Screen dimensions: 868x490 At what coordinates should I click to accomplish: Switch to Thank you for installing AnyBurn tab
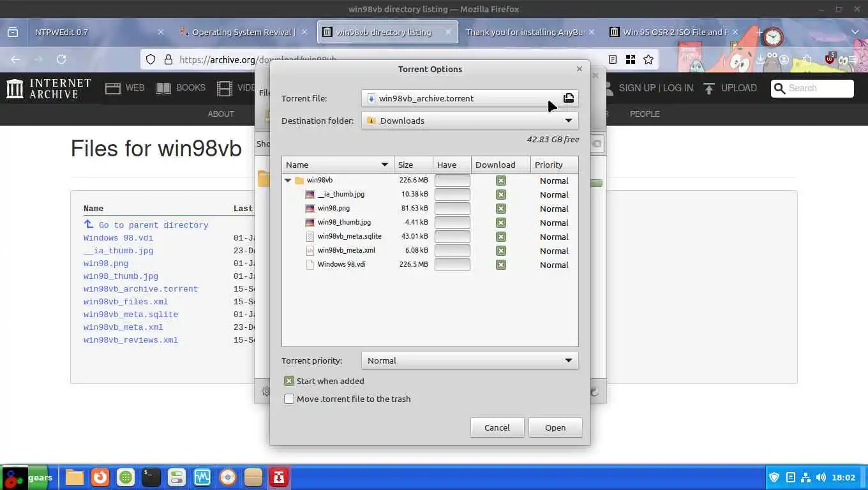point(530,32)
